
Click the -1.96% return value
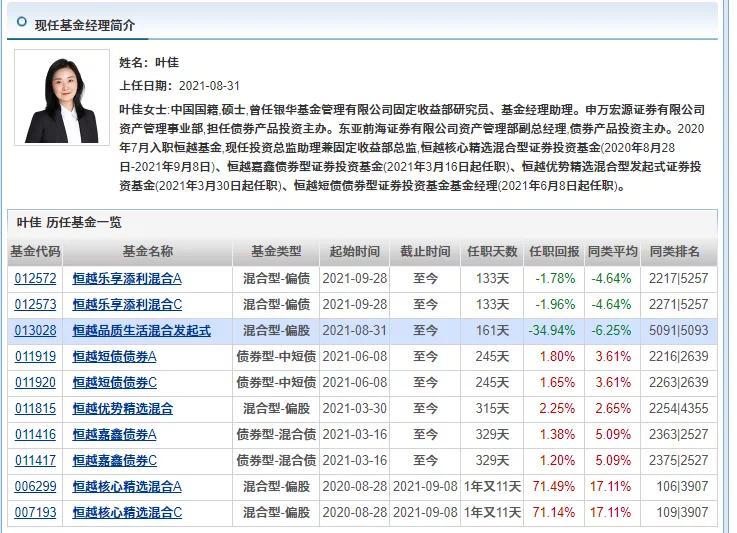555,305
